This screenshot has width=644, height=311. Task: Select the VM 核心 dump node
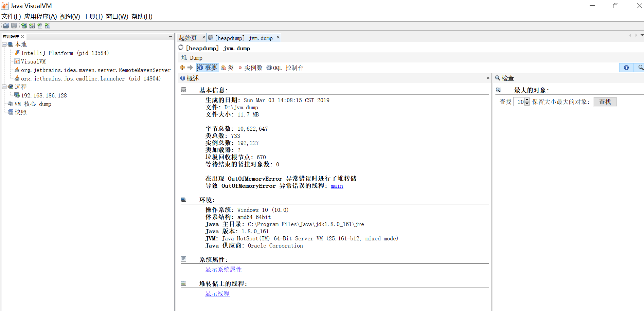pos(33,104)
